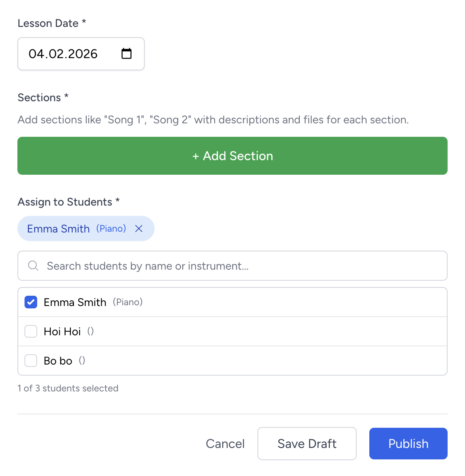This screenshot has width=465, height=476.
Task: Click Cancel to discard the lesson
Action: (225, 444)
